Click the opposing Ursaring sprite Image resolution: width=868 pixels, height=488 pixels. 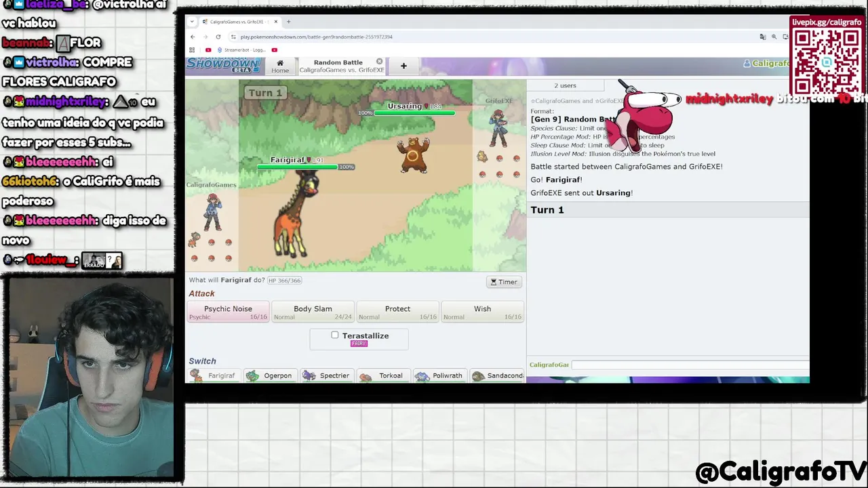(413, 155)
